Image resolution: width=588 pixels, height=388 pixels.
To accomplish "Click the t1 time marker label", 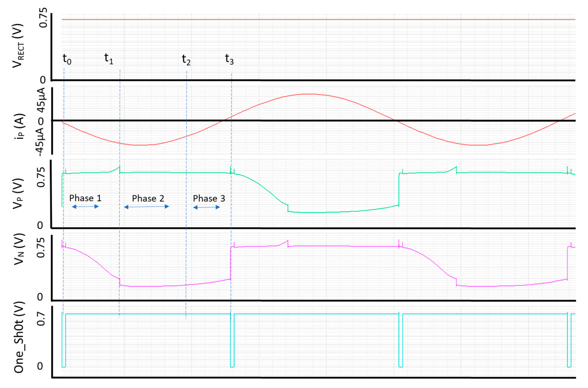I will click(109, 59).
